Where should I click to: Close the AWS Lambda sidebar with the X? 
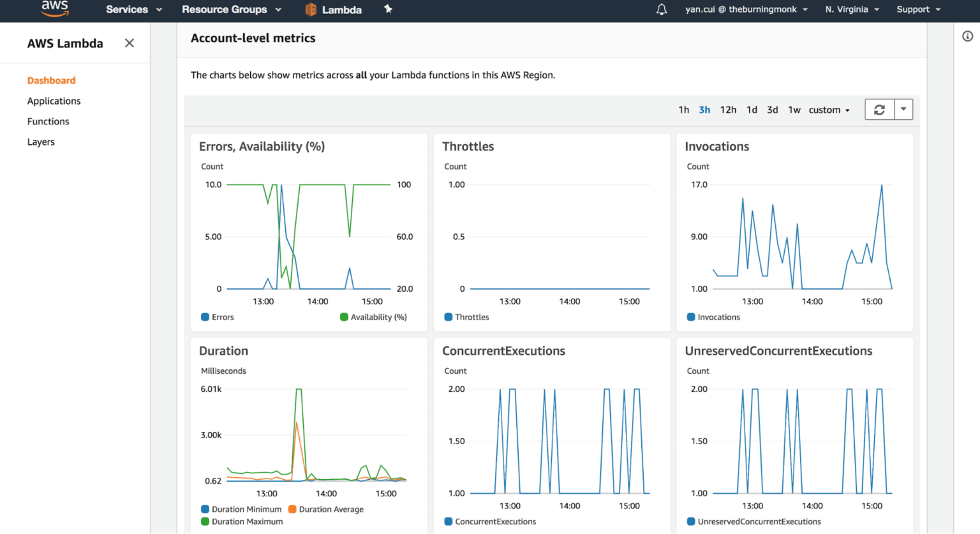[129, 43]
